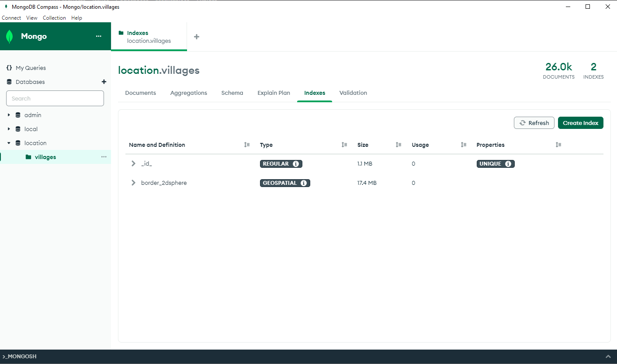617x364 pixels.
Task: Click the REGULAR type badge
Action: [281, 164]
